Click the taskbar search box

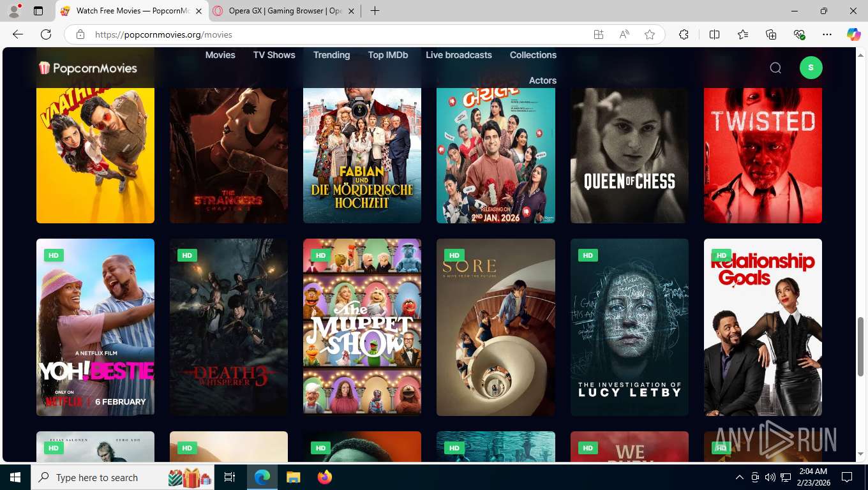[123, 477]
